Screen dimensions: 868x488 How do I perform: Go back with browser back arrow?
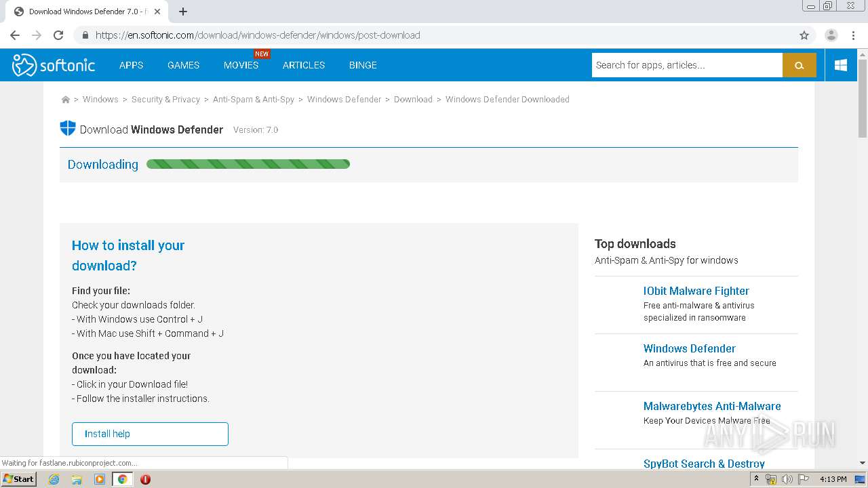15,35
